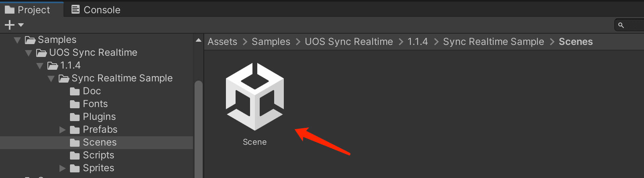This screenshot has height=178, width=644.
Task: Click the search magnifier icon
Action: [621, 25]
